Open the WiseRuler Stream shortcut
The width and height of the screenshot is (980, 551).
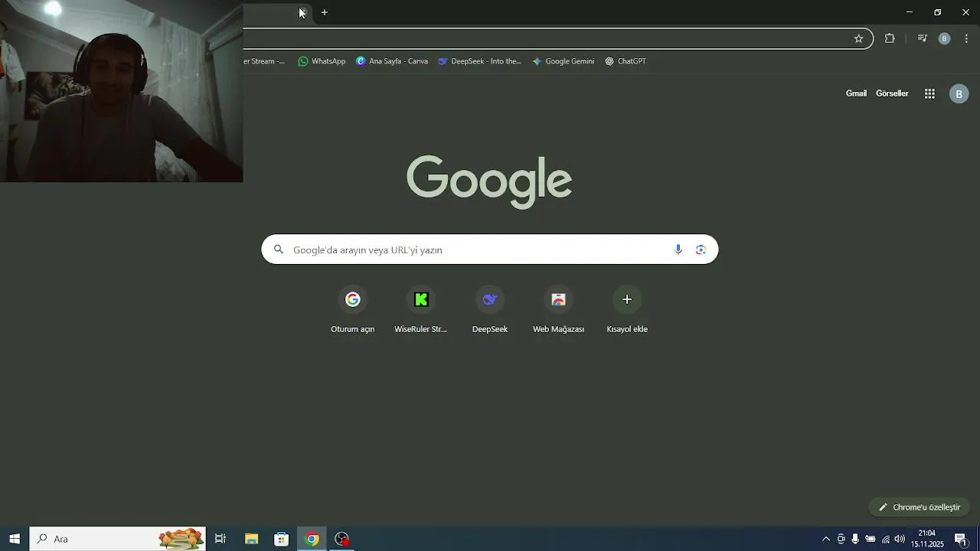click(x=420, y=310)
